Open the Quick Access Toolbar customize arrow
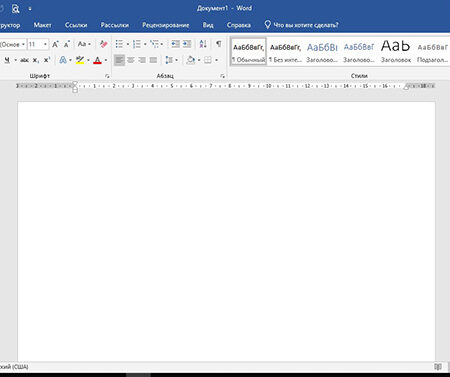 click(x=30, y=9)
